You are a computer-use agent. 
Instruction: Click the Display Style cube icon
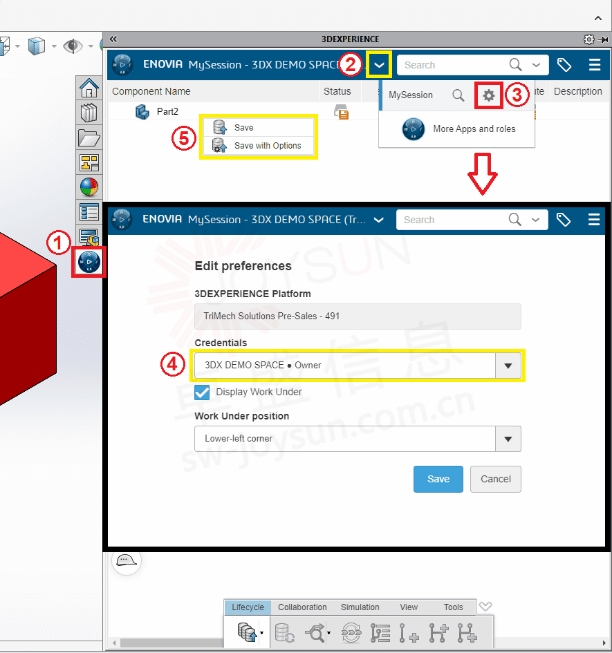36,46
